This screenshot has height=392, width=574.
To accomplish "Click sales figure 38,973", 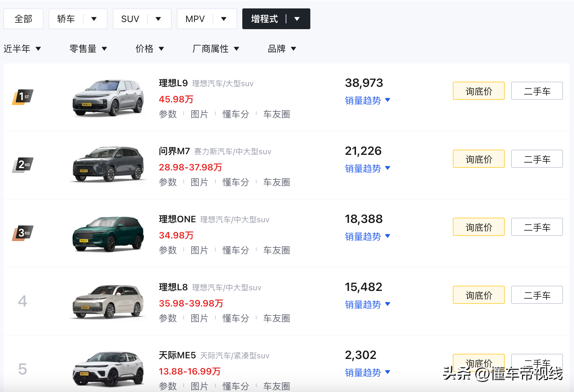I will click(x=364, y=83).
